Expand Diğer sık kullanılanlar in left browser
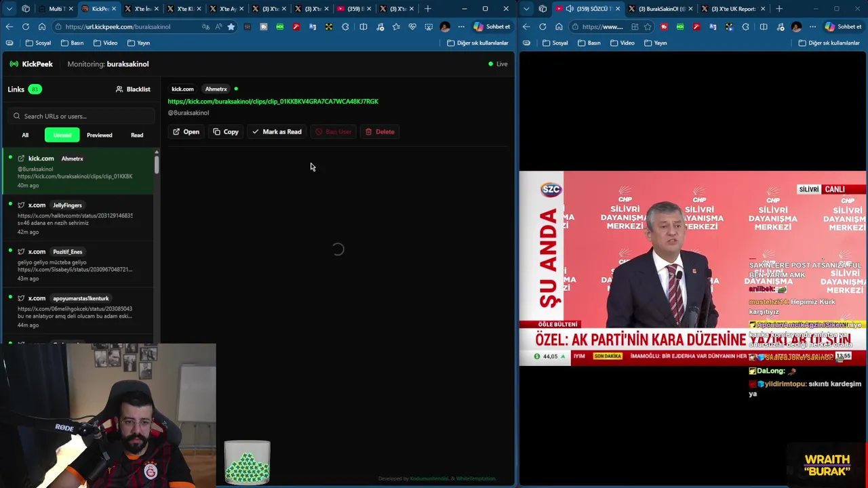Image resolution: width=868 pixels, height=488 pixels. tap(477, 43)
